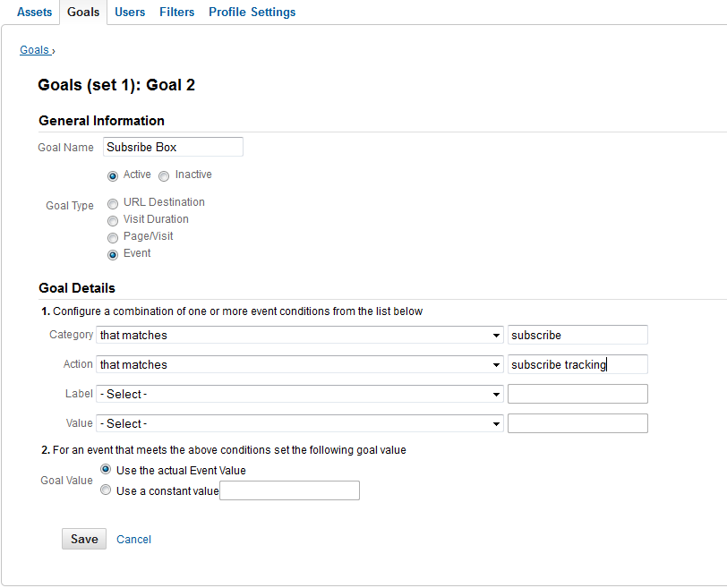Click the Goals breadcrumb link
Image resolution: width=727 pixels, height=588 pixels.
coord(34,50)
